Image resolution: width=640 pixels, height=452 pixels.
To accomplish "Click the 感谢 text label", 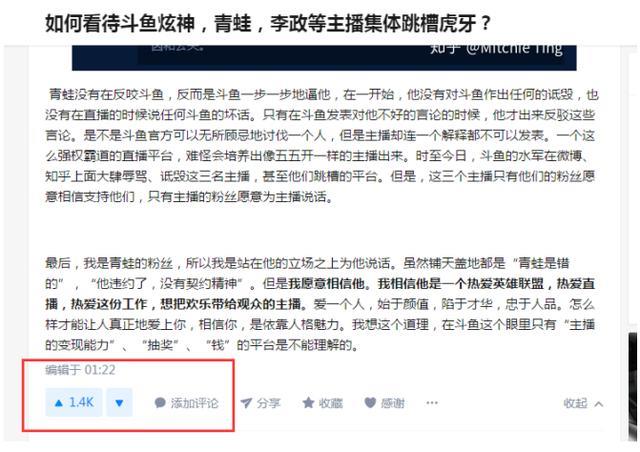I will tap(393, 403).
